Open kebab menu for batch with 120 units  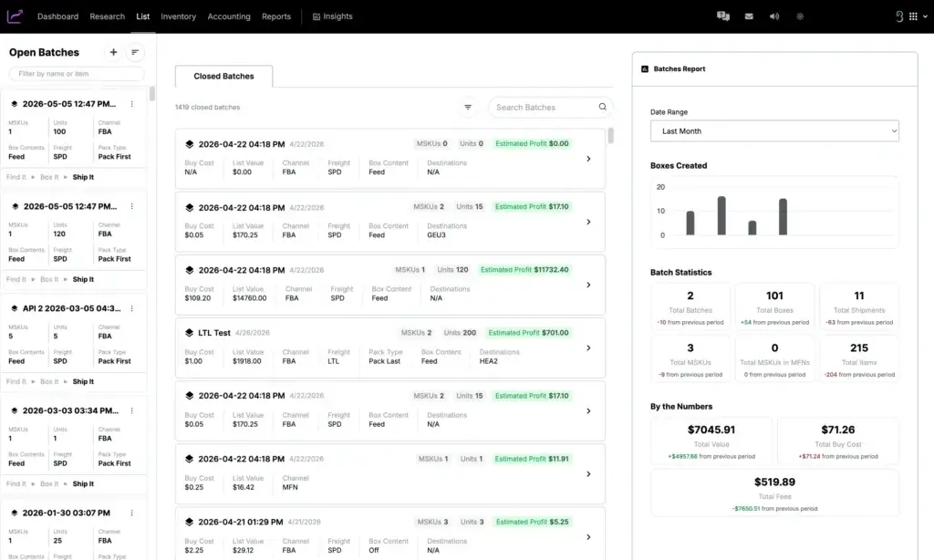pos(131,206)
